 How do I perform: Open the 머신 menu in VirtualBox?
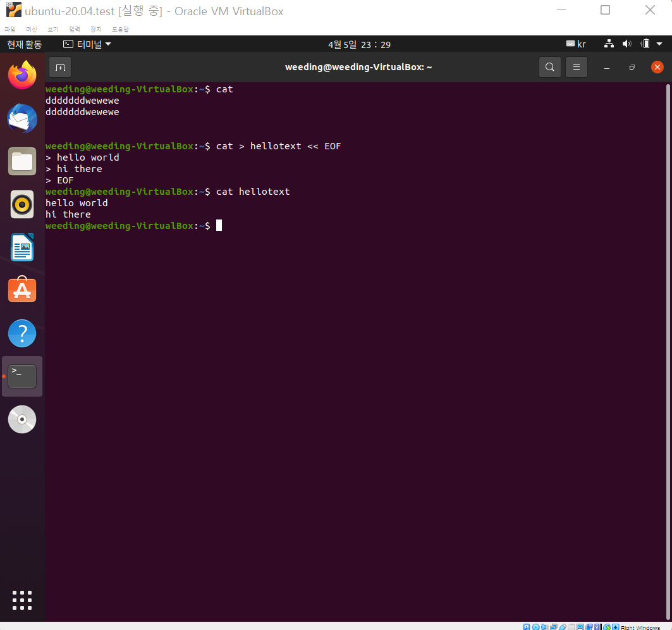[31, 29]
